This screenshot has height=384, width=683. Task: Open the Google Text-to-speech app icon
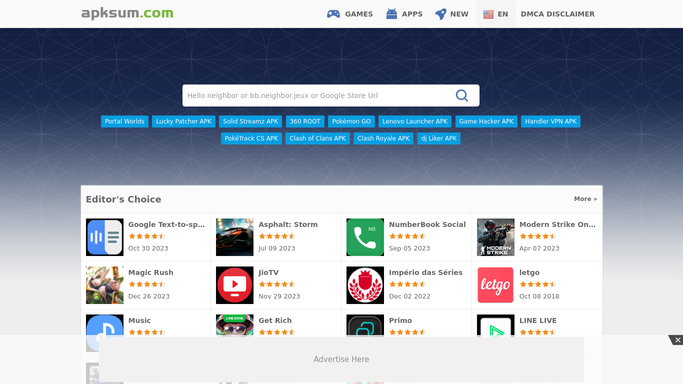coord(105,237)
